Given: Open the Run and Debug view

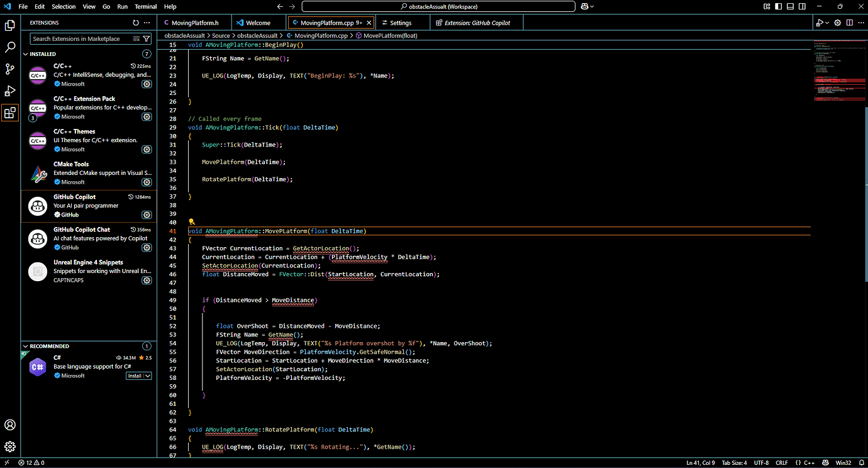Looking at the screenshot, I should pyautogui.click(x=10, y=91).
